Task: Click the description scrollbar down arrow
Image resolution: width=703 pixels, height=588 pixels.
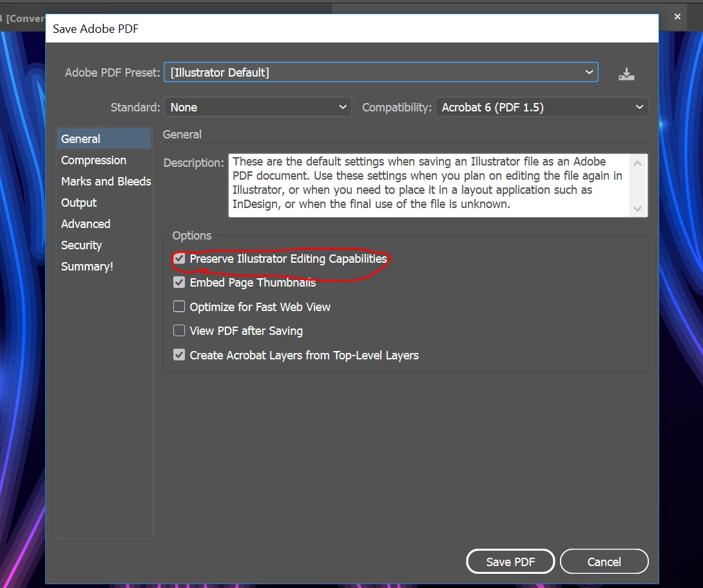Action: tap(637, 209)
